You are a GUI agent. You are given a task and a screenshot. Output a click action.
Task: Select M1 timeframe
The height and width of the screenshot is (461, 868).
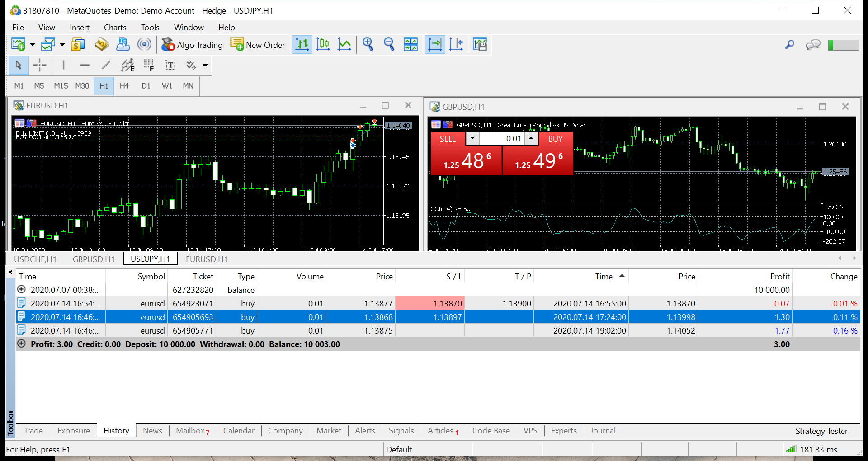[19, 85]
